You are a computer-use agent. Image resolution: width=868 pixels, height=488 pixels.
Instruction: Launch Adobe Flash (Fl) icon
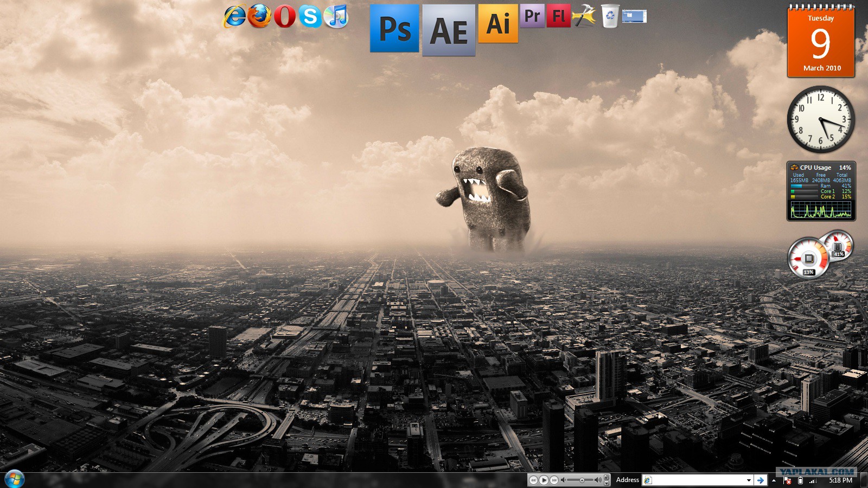558,16
